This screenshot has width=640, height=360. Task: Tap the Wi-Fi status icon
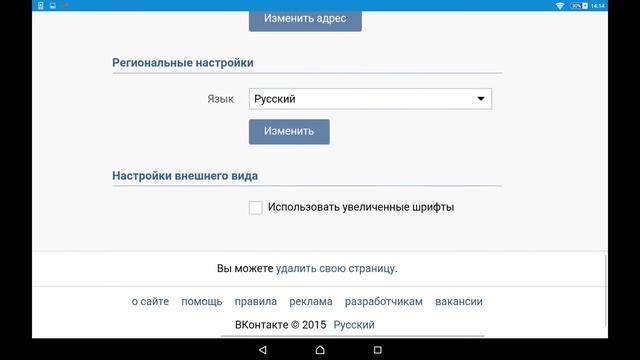click(560, 6)
